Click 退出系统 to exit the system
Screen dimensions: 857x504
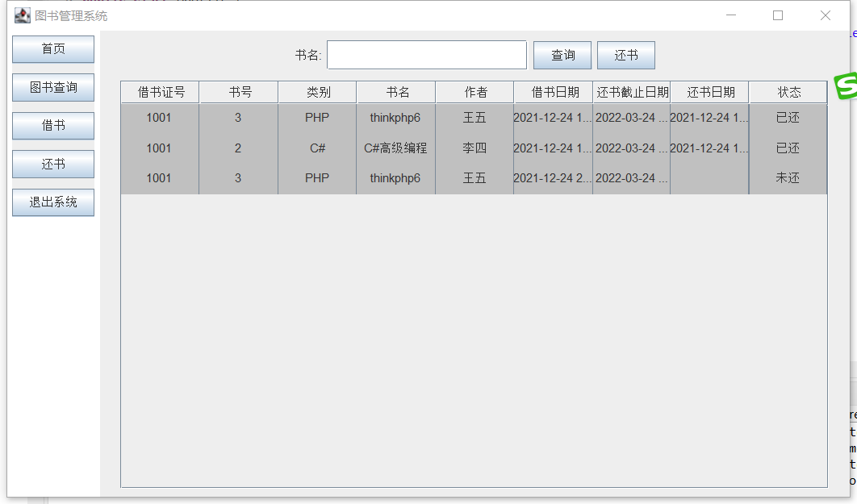tap(52, 202)
